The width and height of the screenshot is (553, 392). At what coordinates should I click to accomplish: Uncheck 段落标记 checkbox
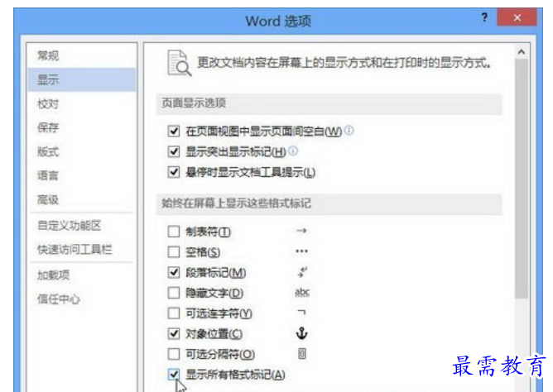174,272
